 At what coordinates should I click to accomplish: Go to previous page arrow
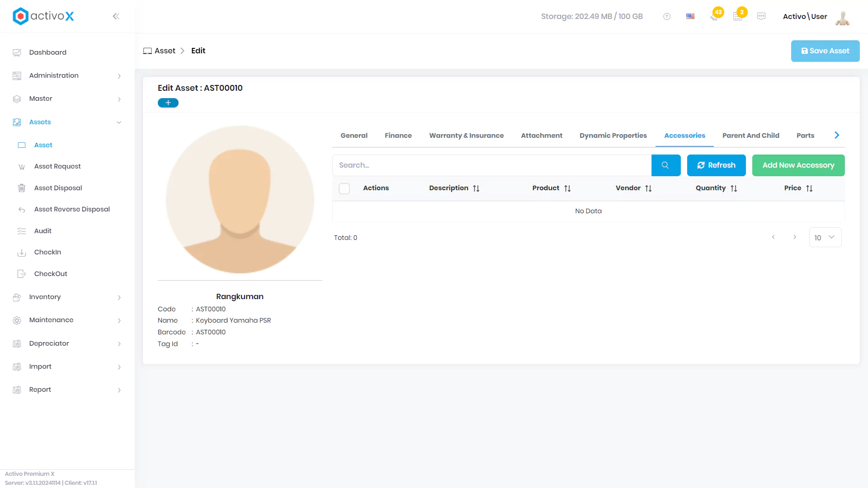pos(774,237)
